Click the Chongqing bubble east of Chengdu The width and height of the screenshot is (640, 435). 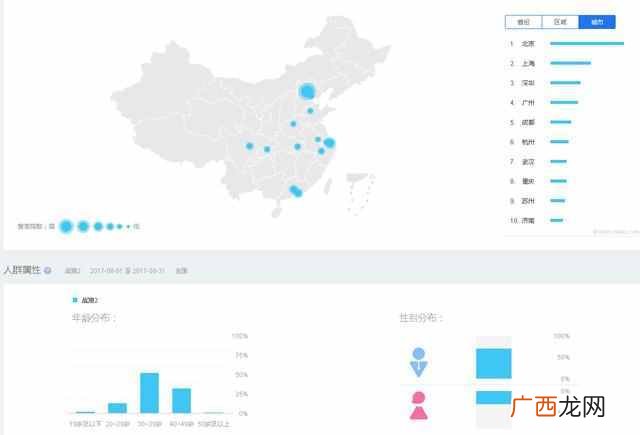(x=267, y=149)
